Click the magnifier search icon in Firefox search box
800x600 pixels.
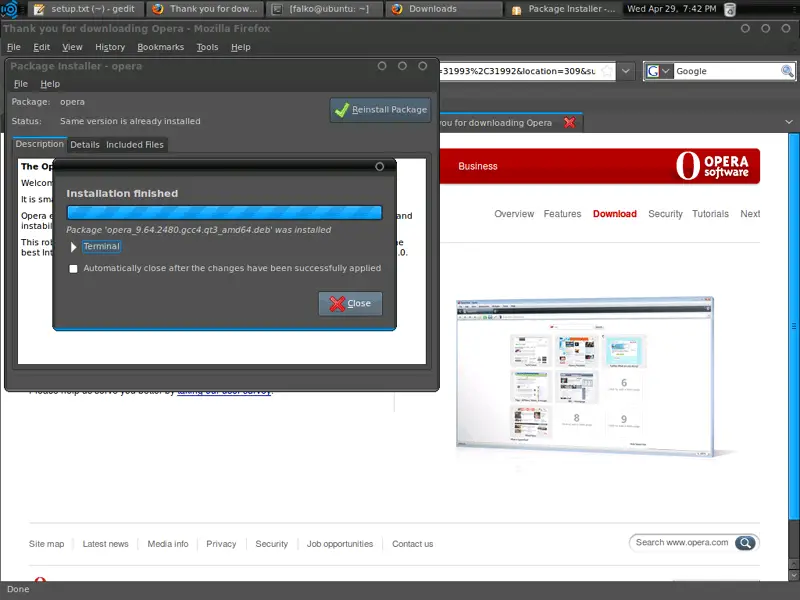point(787,71)
